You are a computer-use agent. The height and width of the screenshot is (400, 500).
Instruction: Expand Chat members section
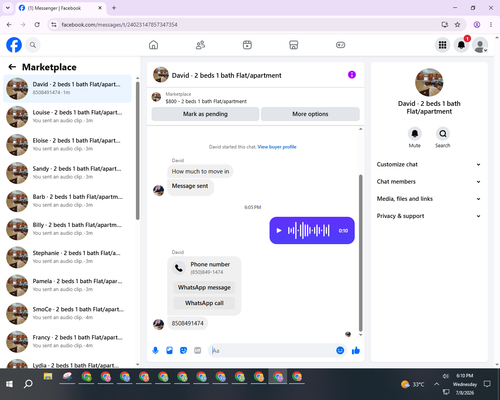click(429, 182)
